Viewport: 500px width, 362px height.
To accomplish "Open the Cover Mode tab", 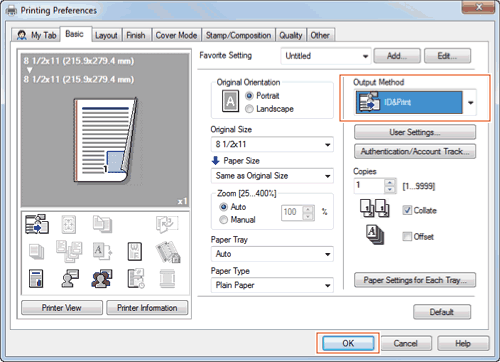I will pyautogui.click(x=176, y=35).
